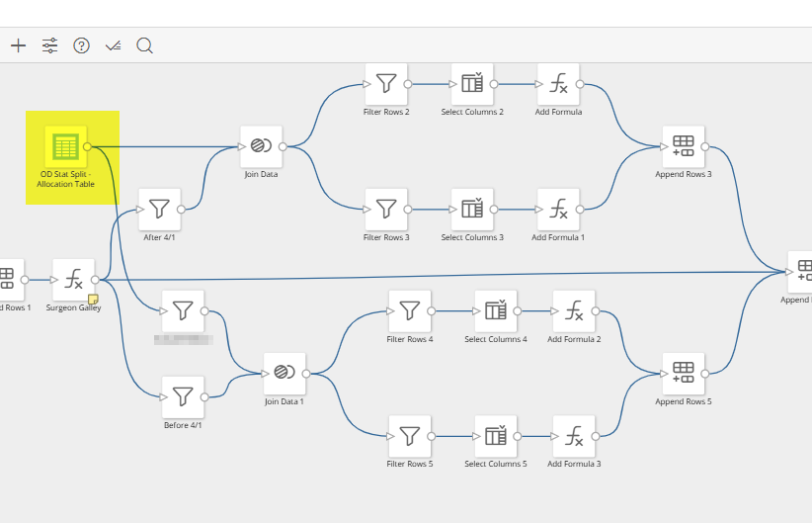Select the Join Data node
The image size is (812, 523).
(x=261, y=146)
